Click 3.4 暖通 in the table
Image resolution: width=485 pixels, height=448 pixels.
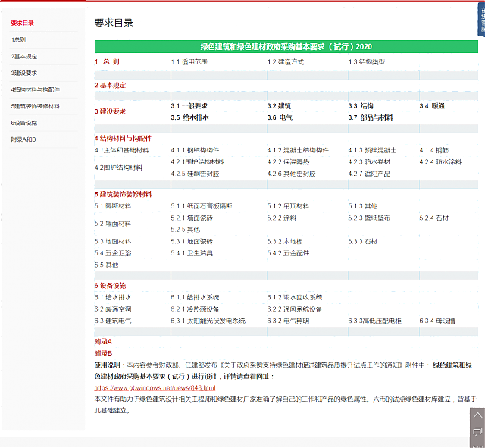(x=432, y=105)
